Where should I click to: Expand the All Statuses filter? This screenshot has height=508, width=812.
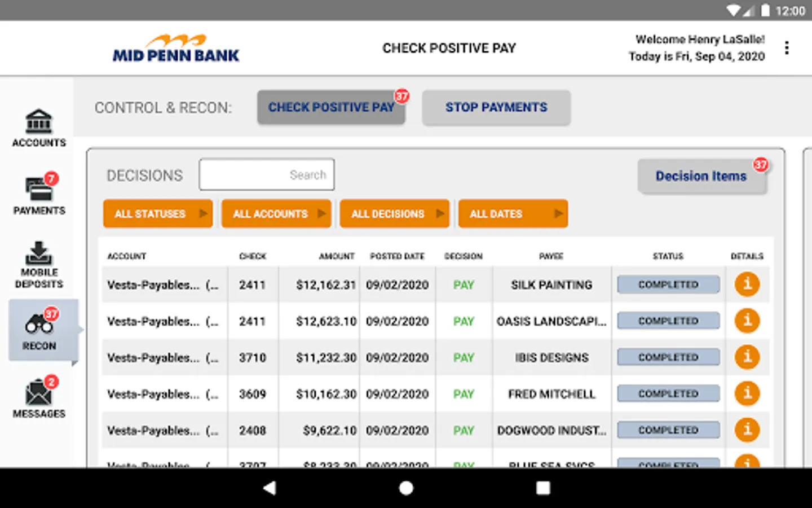pos(158,214)
